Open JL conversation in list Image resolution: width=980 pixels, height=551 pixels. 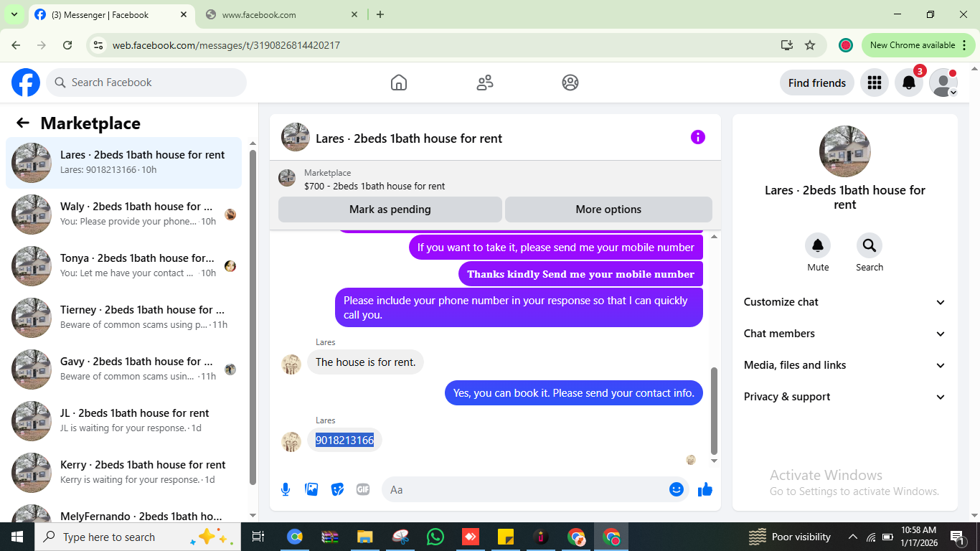coord(124,421)
